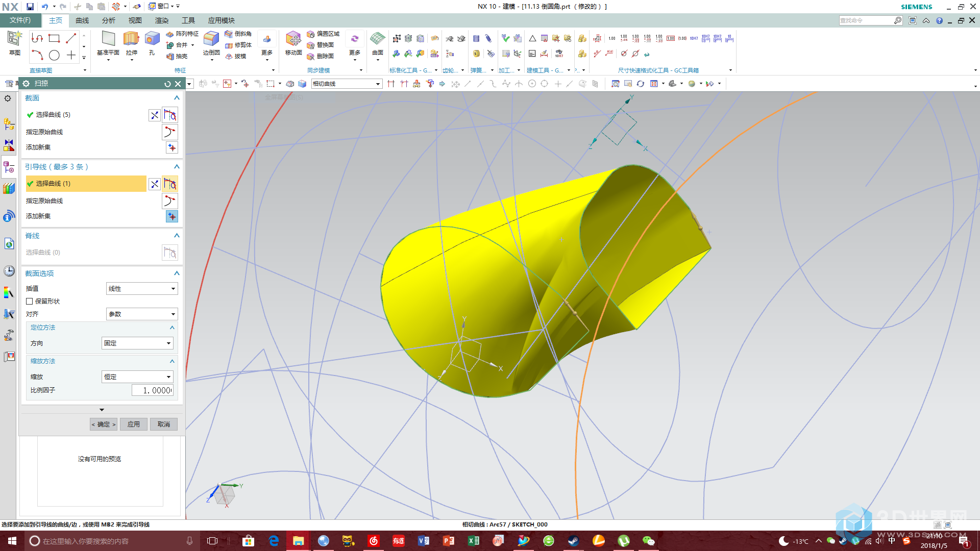Click the 修剪体 trim body tool
The image size is (980, 551).
(238, 45)
